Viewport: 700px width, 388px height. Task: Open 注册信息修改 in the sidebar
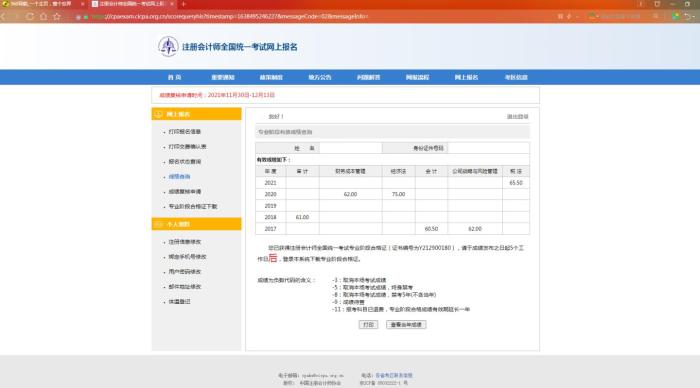point(185,242)
